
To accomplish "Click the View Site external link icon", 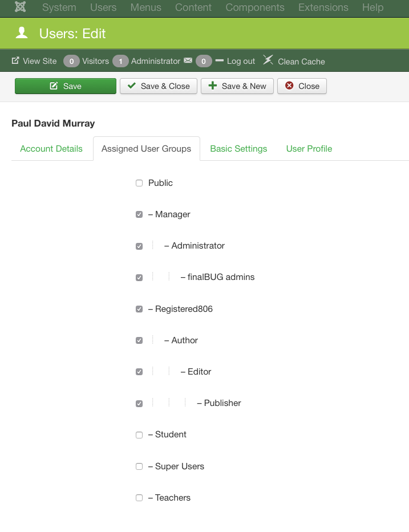I will 15,60.
